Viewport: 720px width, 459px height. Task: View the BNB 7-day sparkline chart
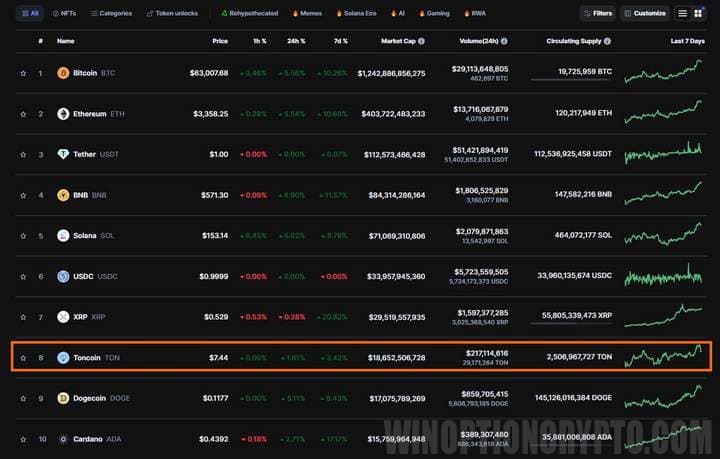click(663, 194)
